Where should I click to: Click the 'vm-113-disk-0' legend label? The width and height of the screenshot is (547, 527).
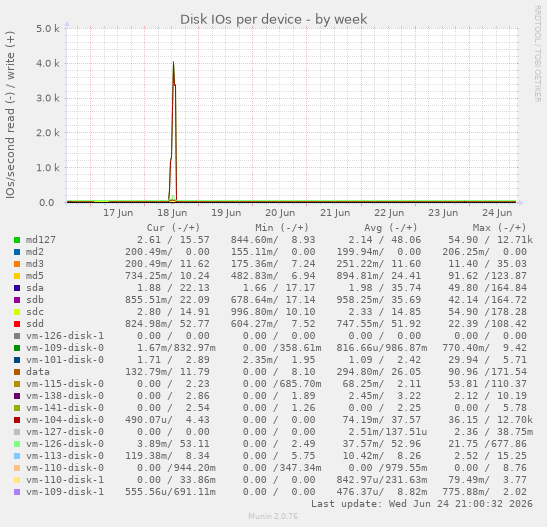click(x=65, y=456)
